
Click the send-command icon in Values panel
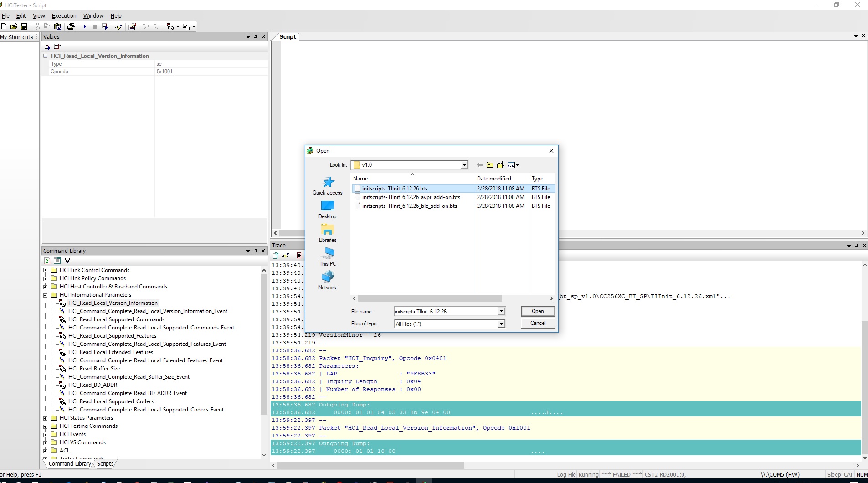pos(47,46)
